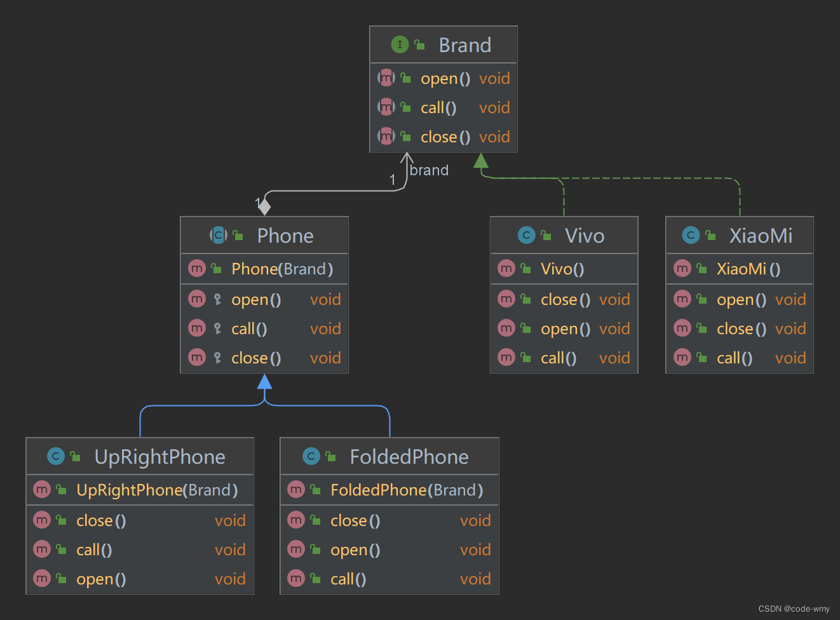Select open() method in FoldedPhone box
This screenshot has width=840, height=620.
click(x=390, y=549)
